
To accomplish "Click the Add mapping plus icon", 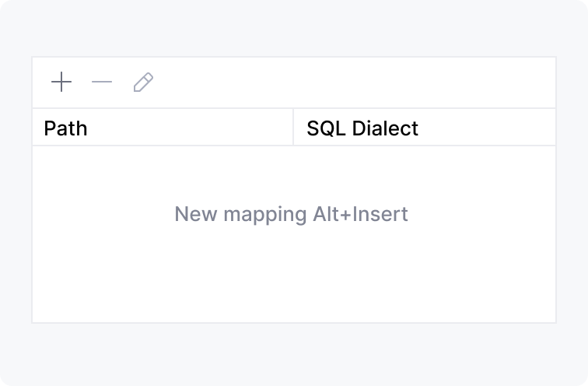I will [x=61, y=82].
